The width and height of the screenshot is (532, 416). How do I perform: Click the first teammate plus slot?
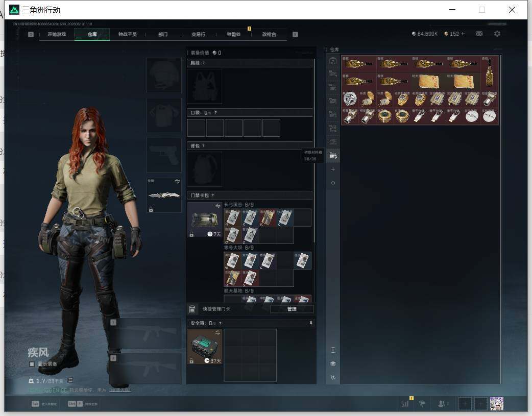(465, 404)
